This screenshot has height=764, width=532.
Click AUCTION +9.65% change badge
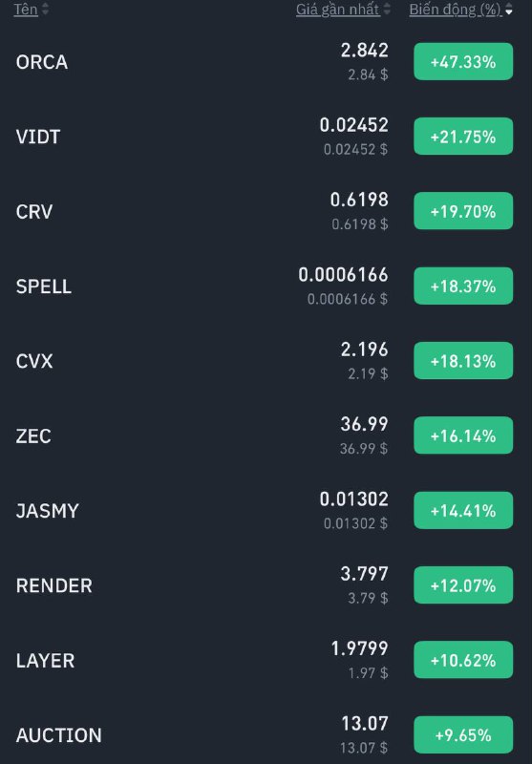463,734
